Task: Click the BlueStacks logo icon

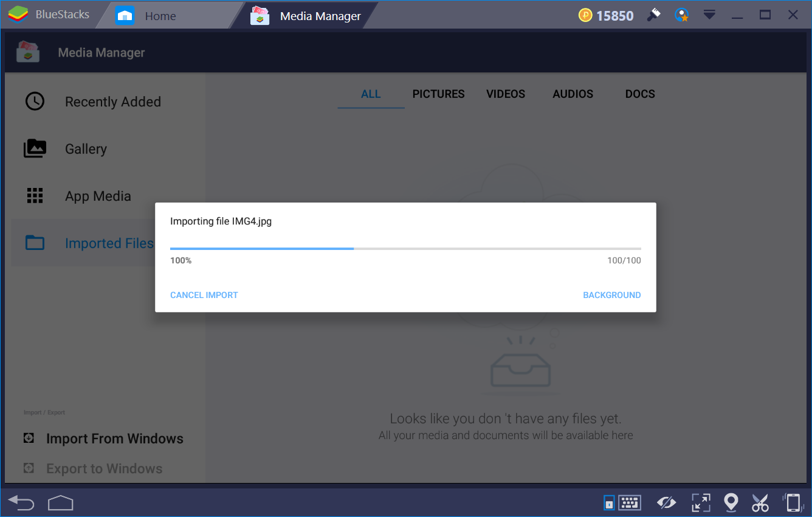Action: point(18,15)
